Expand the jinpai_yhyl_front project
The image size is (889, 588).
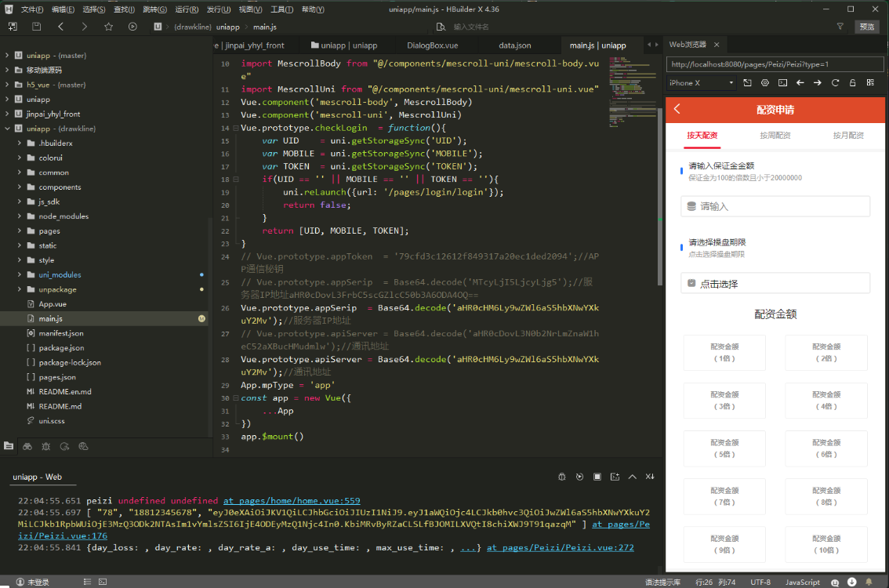coord(7,114)
